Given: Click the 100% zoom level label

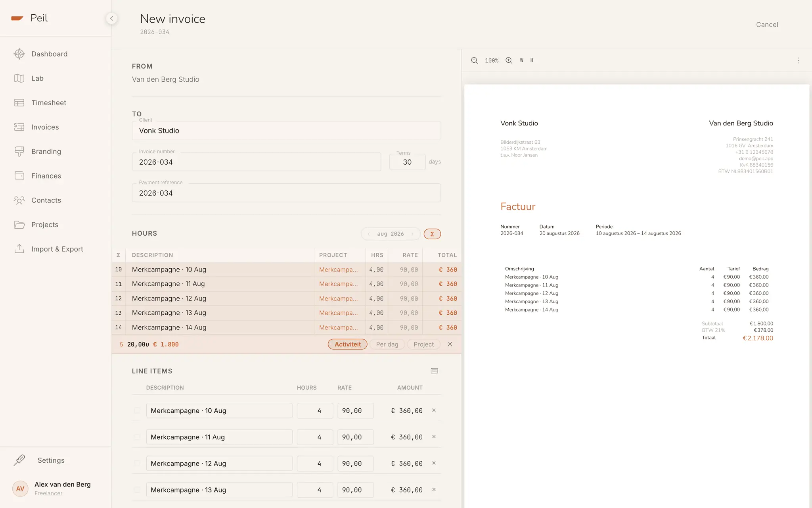Looking at the screenshot, I should [x=492, y=60].
